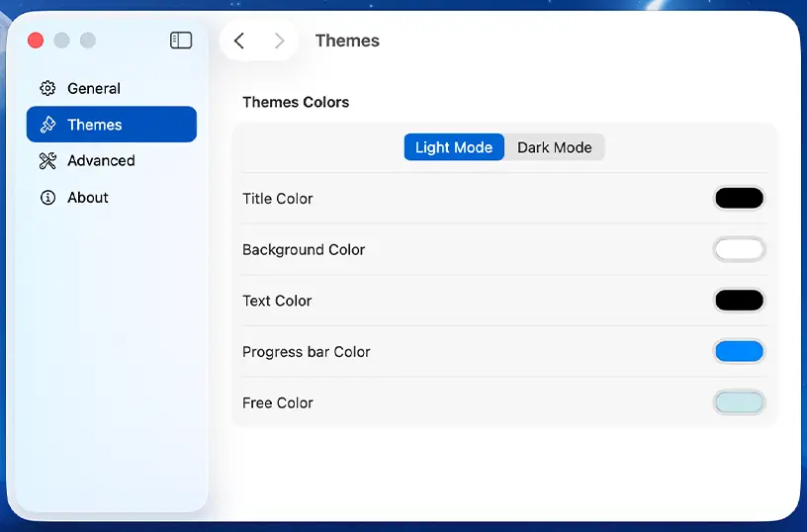The width and height of the screenshot is (807, 532).
Task: Click the Themes paintbrush icon
Action: 47,125
